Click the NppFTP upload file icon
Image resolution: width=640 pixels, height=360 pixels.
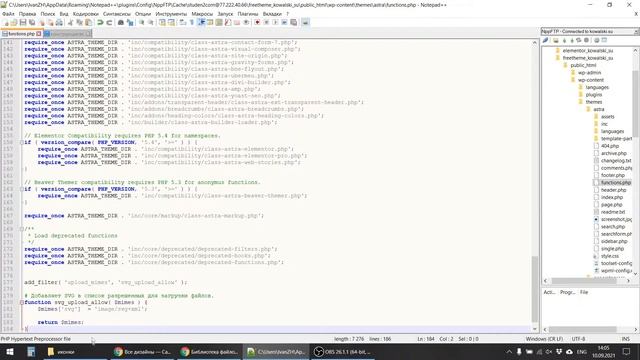(571, 40)
